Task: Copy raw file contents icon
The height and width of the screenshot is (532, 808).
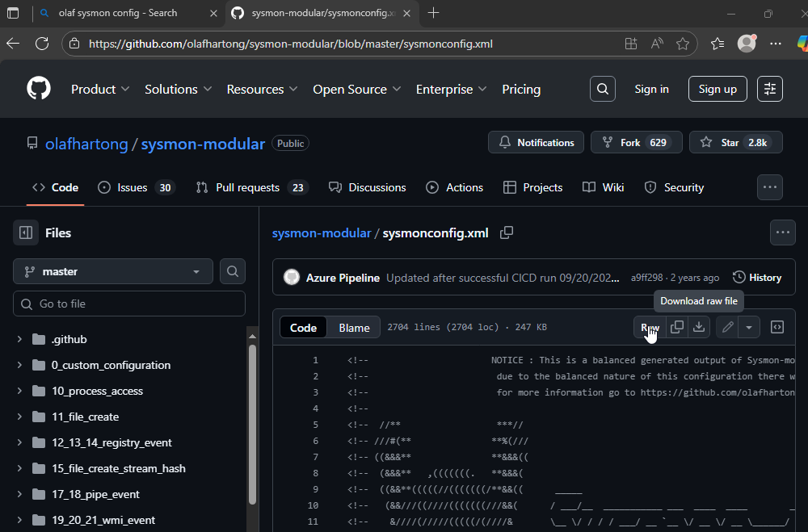Action: click(x=676, y=327)
